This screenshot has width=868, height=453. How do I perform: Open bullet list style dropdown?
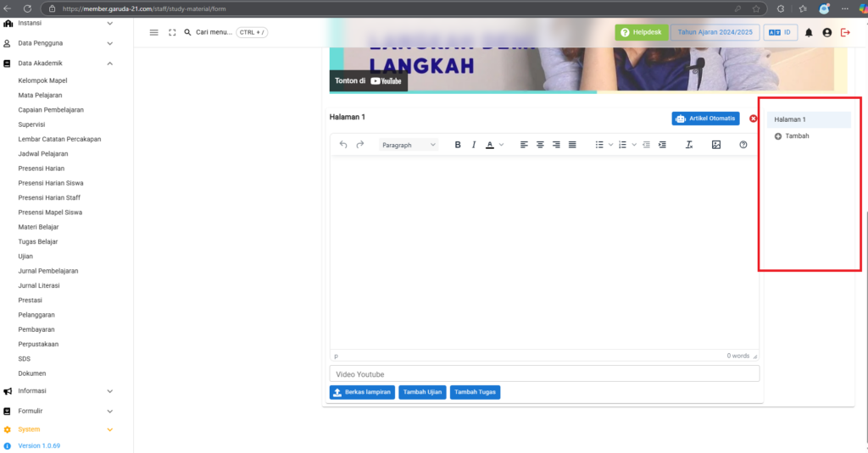[x=610, y=145]
